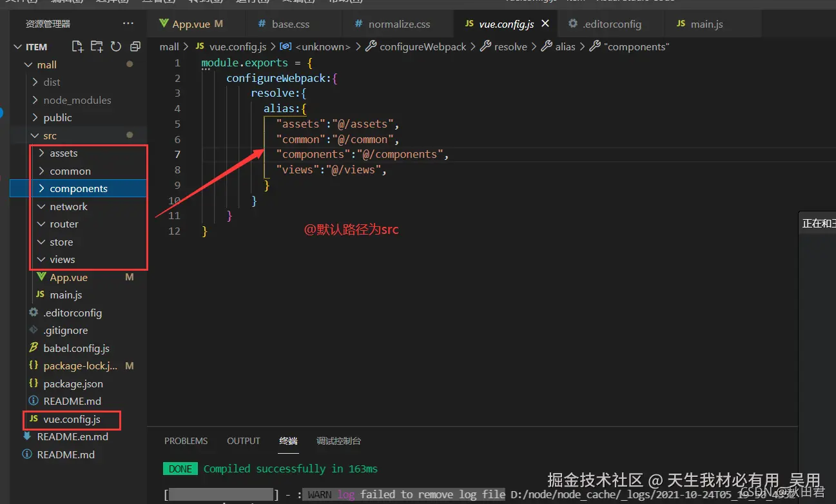Open README.en.md in the file tree
836x504 pixels.
point(72,437)
